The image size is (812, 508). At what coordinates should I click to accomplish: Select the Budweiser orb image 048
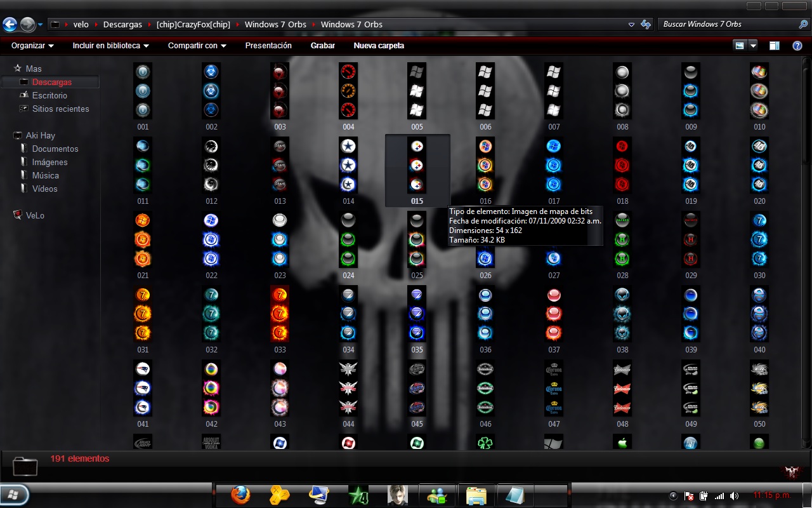(622, 388)
